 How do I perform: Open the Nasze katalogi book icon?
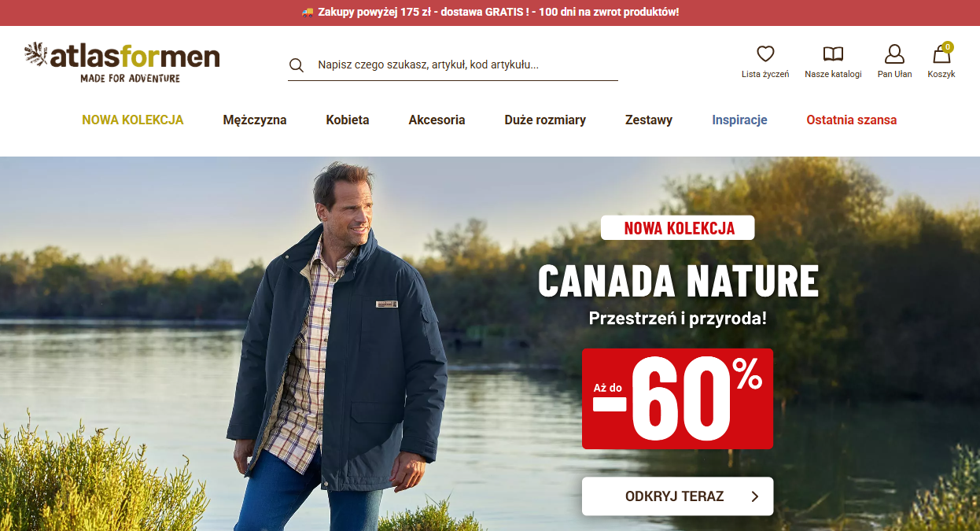coord(833,53)
